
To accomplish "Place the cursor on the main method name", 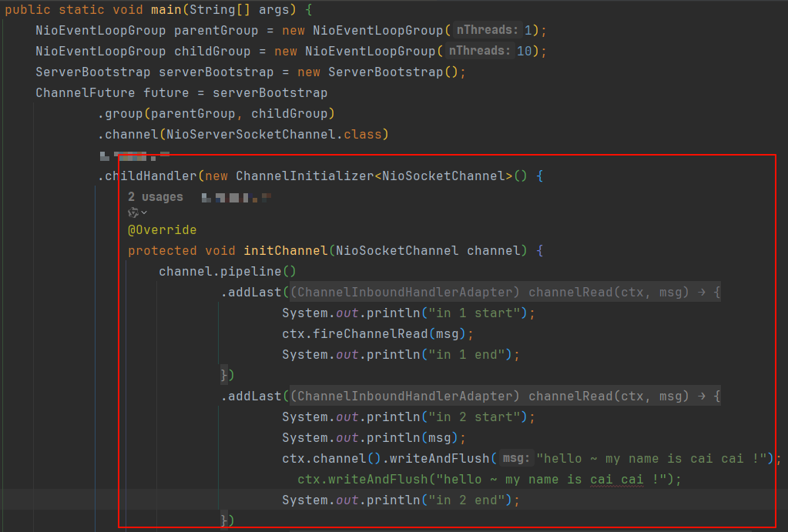I will [x=166, y=9].
